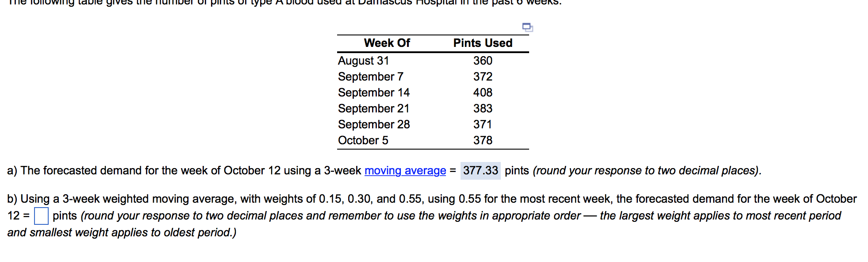
Task: Click the value 378 in the table
Action: [482, 140]
